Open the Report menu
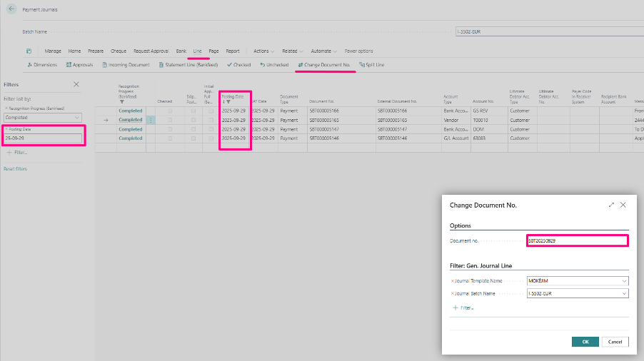644x361 pixels. click(233, 51)
